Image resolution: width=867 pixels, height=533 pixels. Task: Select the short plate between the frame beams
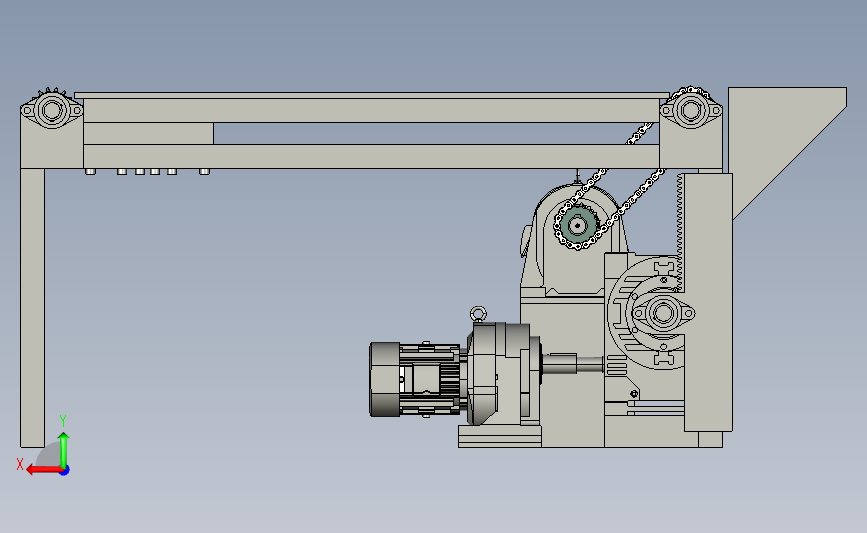point(148,134)
